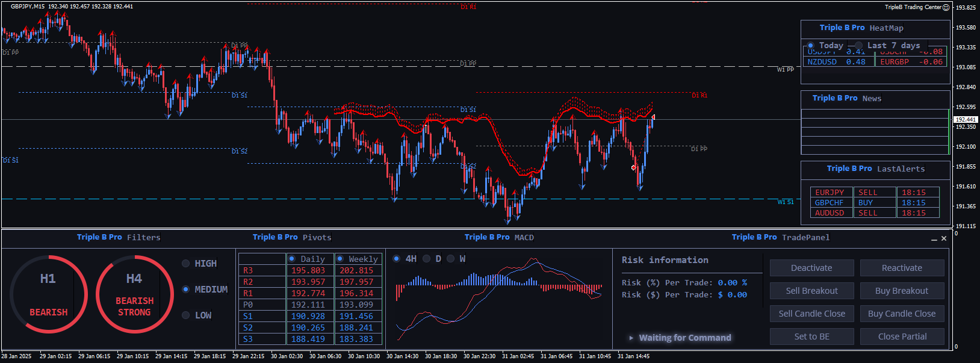Click the Set to BE button

tap(811, 337)
